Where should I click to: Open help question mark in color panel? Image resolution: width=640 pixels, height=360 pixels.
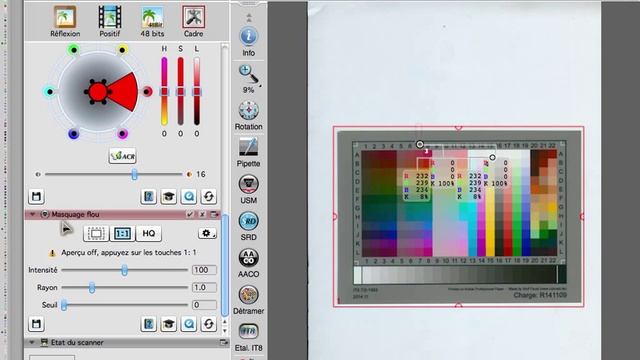tap(149, 196)
